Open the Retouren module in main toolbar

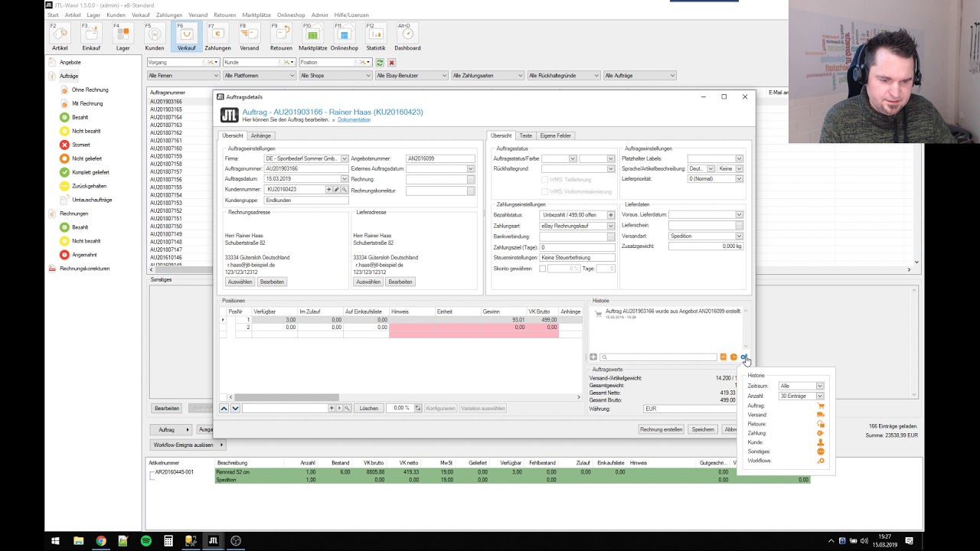coord(281,37)
